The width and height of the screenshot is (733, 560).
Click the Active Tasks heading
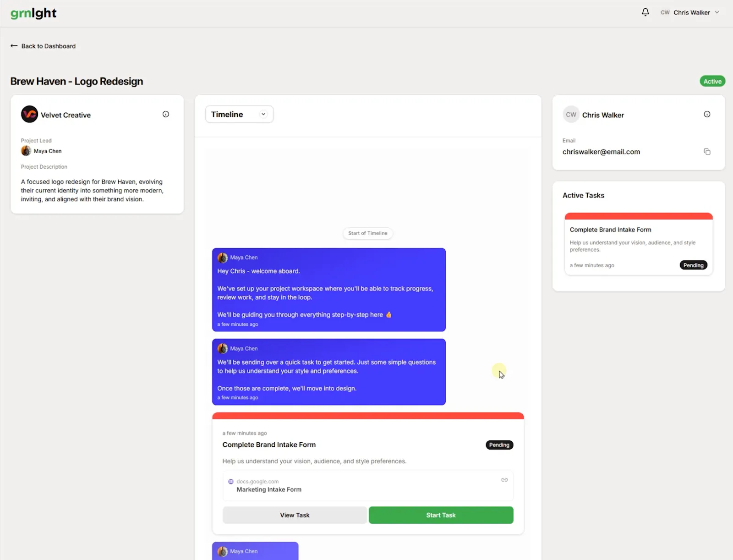click(x=583, y=195)
